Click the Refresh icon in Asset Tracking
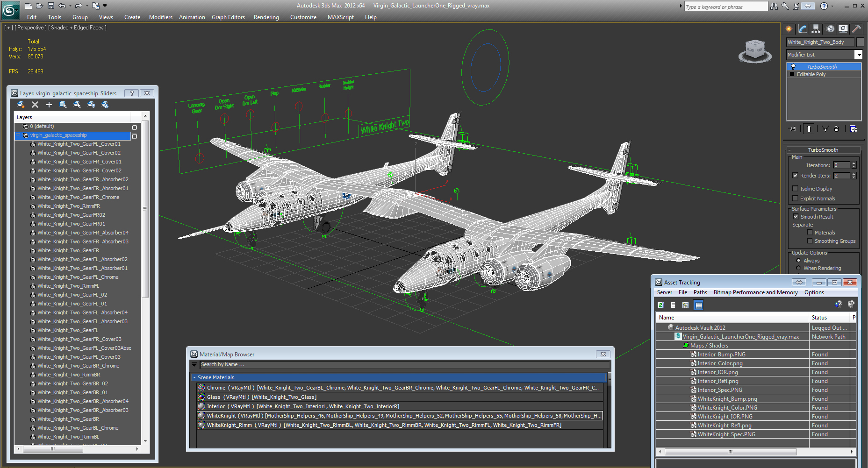The width and height of the screenshot is (868, 468). click(x=660, y=305)
